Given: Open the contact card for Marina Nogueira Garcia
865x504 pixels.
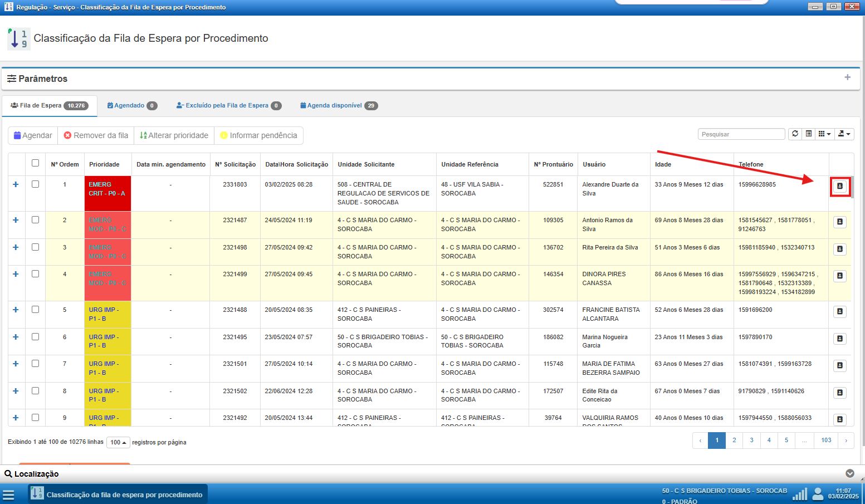Looking at the screenshot, I should [x=840, y=339].
